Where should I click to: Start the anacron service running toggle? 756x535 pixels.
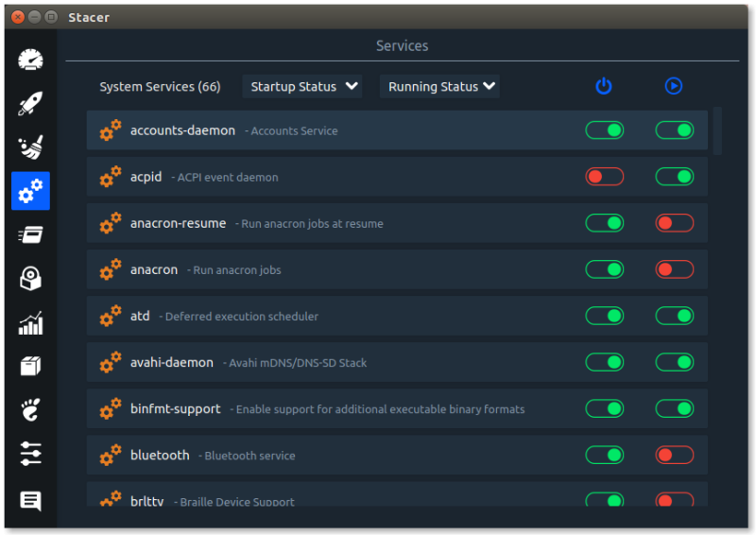[x=674, y=269]
